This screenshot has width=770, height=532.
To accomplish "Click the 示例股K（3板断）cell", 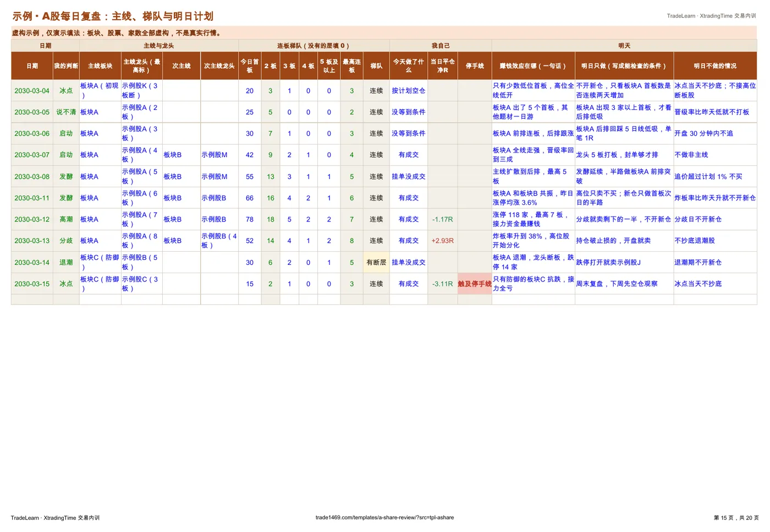I will click(x=142, y=91).
